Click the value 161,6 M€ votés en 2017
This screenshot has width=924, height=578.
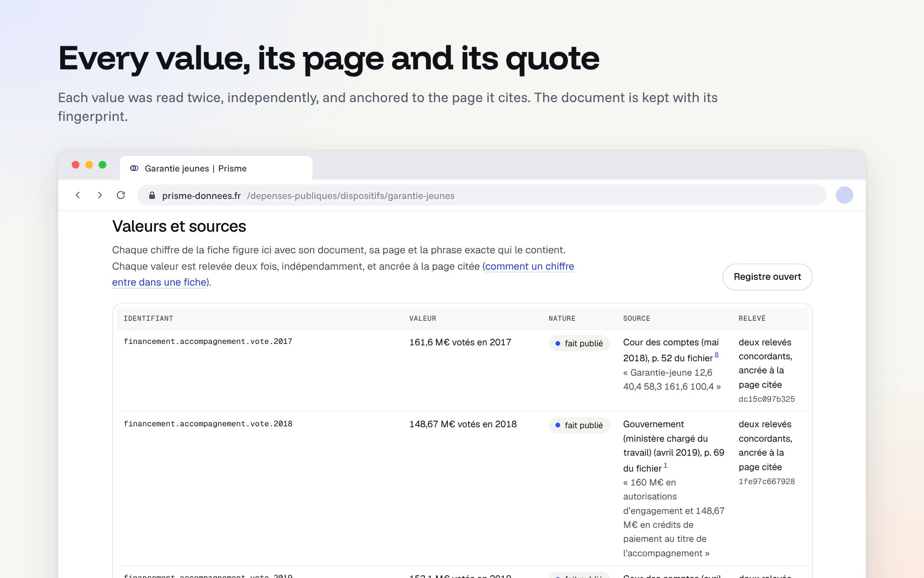(460, 342)
